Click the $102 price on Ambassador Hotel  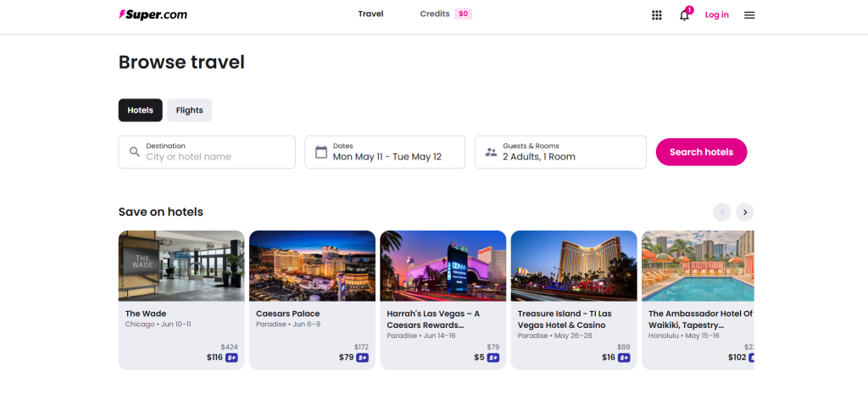pyautogui.click(x=737, y=358)
